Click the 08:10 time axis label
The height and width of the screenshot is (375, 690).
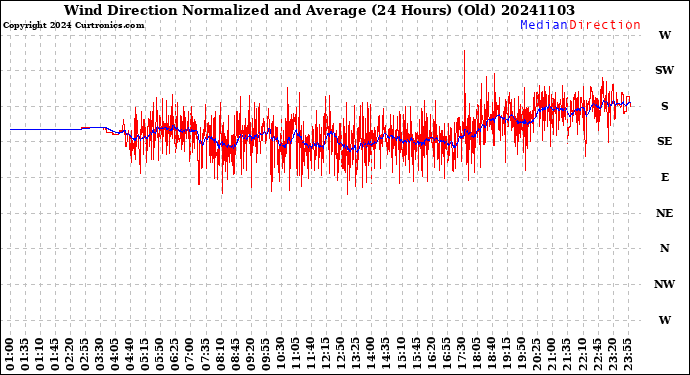click(x=220, y=355)
